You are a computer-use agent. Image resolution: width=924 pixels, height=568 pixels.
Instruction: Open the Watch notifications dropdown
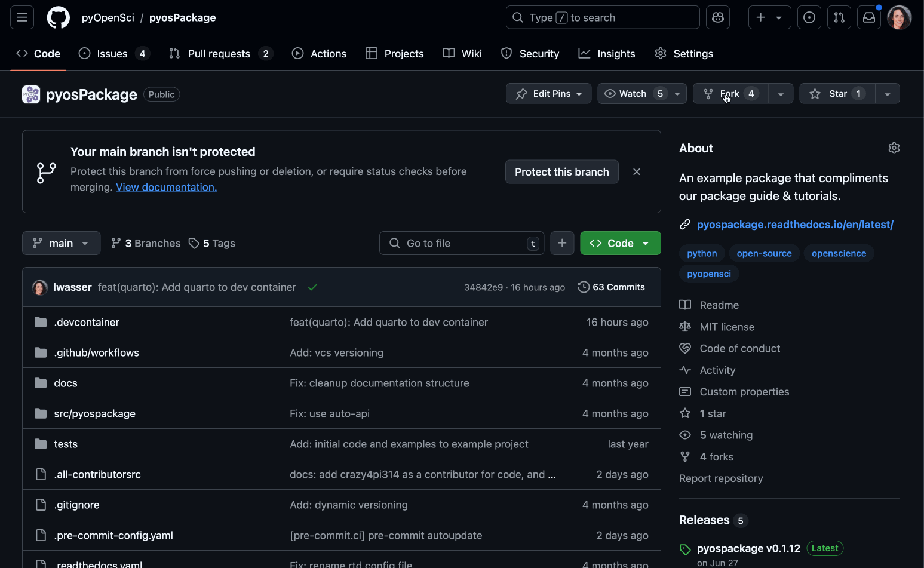[642, 94]
